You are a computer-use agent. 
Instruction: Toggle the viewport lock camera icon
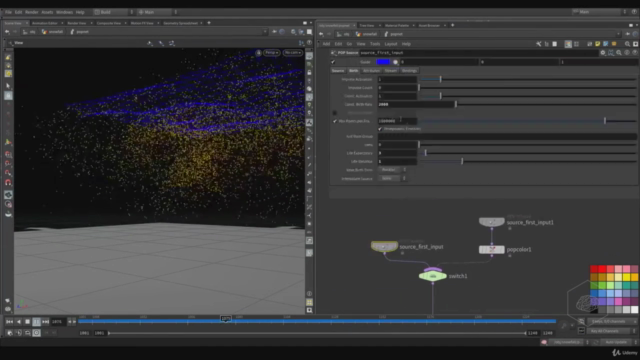pos(258,53)
